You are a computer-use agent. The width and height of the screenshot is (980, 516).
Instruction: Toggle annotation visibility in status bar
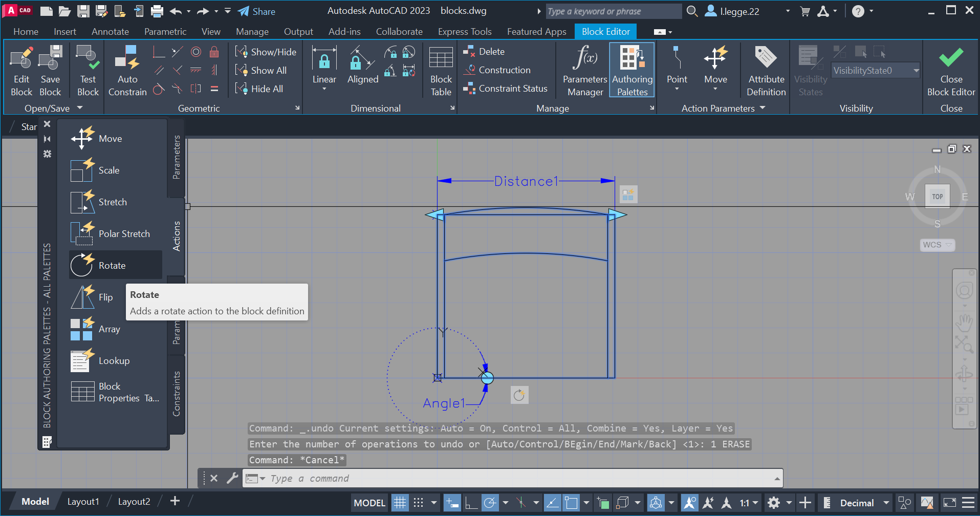point(689,503)
